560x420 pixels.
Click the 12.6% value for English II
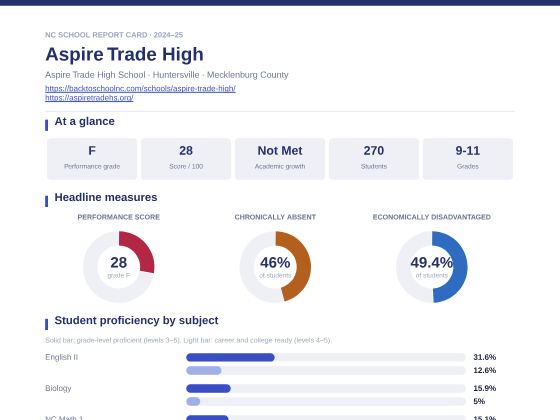484,370
